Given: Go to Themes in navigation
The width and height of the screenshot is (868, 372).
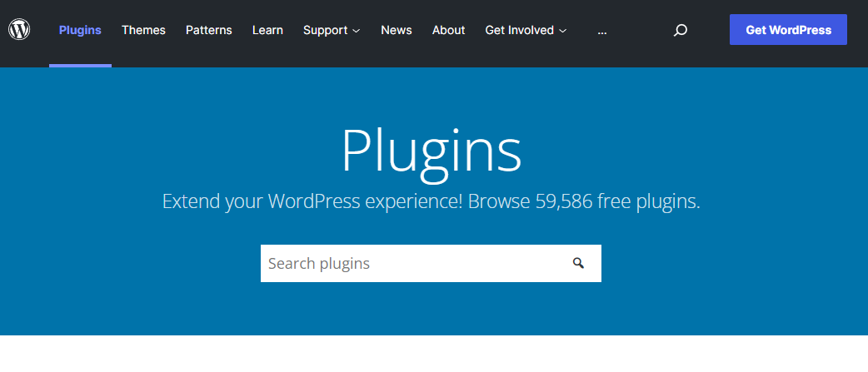Looking at the screenshot, I should [143, 30].
